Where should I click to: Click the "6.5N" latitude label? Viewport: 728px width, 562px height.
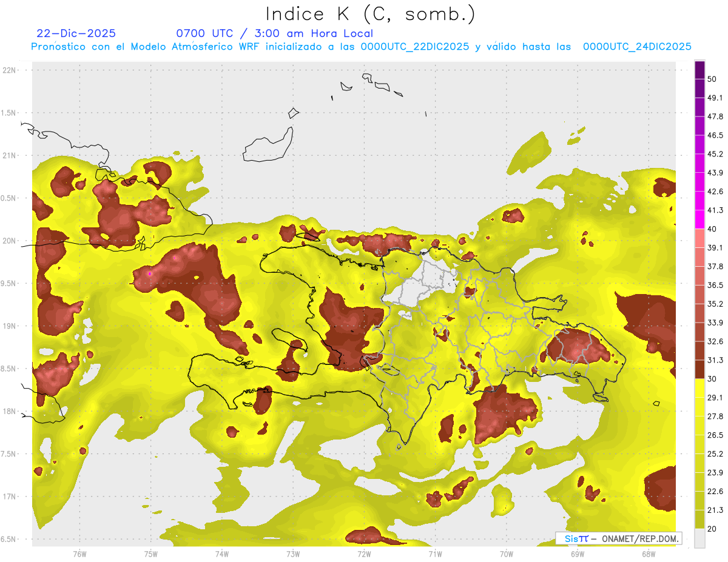coord(9,539)
